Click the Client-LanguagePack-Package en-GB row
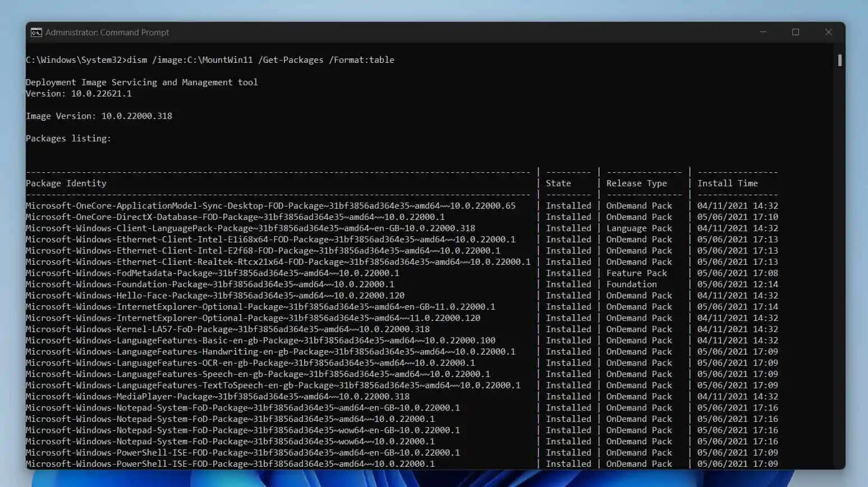The height and width of the screenshot is (487, 868). pos(402,228)
